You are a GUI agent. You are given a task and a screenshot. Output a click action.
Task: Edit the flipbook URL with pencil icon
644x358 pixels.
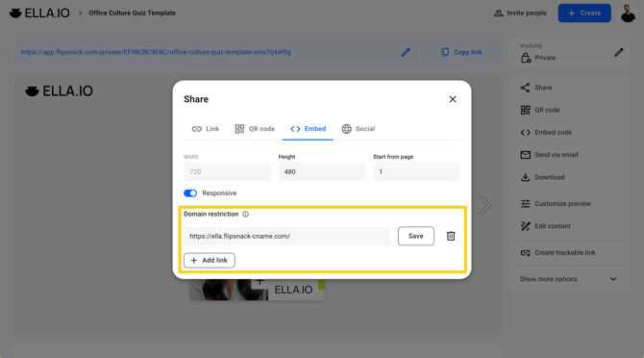coord(406,52)
